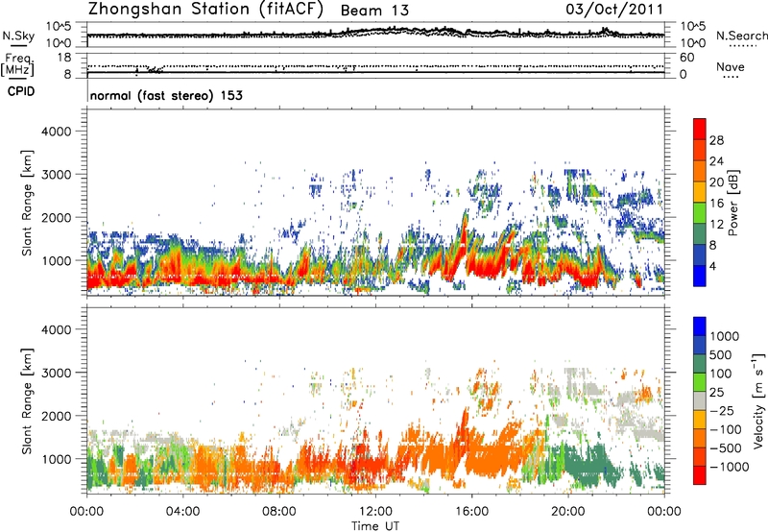Click the 'Zhongshan Station (fitACF)' title

click(205, 10)
